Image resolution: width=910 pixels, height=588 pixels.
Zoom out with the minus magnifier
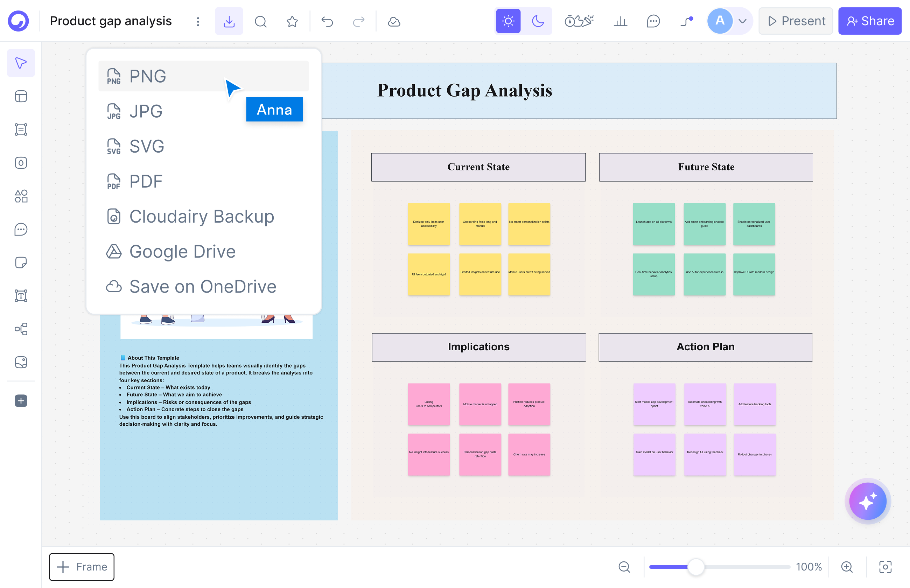(x=624, y=567)
